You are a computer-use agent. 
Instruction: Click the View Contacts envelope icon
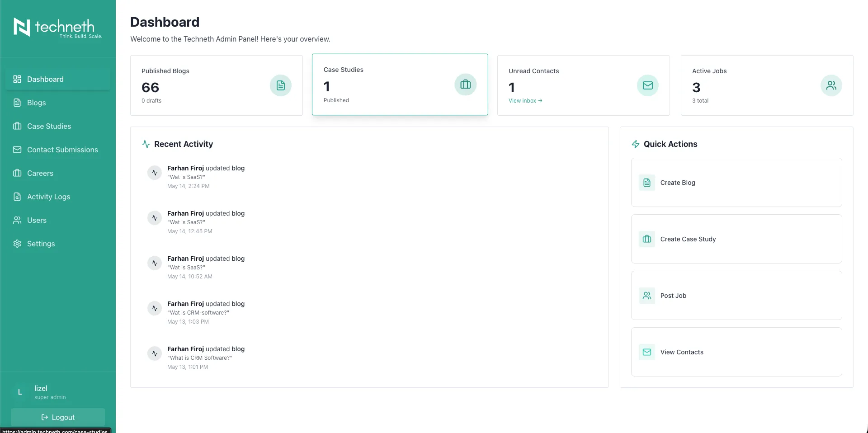[647, 352]
